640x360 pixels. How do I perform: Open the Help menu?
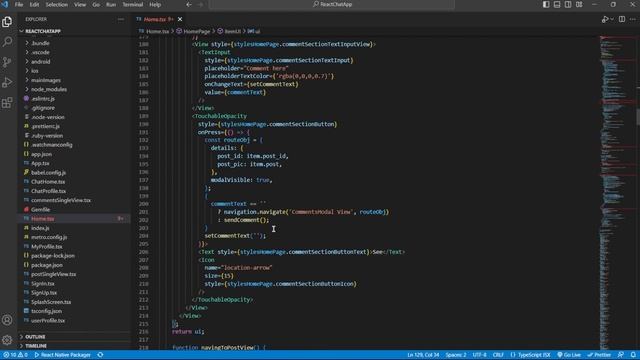(155, 4)
